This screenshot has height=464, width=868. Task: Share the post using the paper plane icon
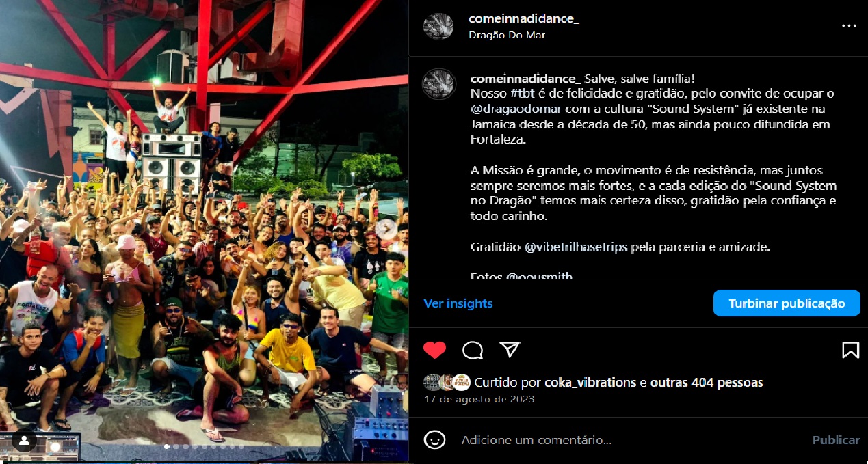click(510, 350)
